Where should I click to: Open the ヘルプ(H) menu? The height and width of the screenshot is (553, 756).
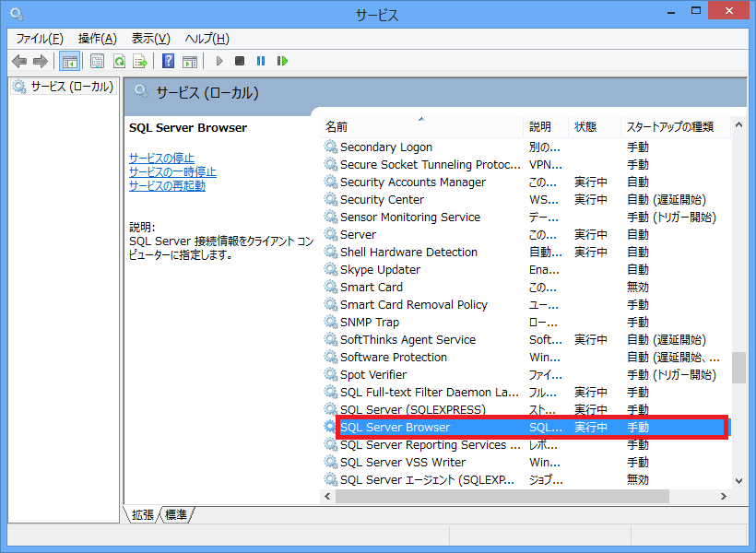click(x=207, y=39)
